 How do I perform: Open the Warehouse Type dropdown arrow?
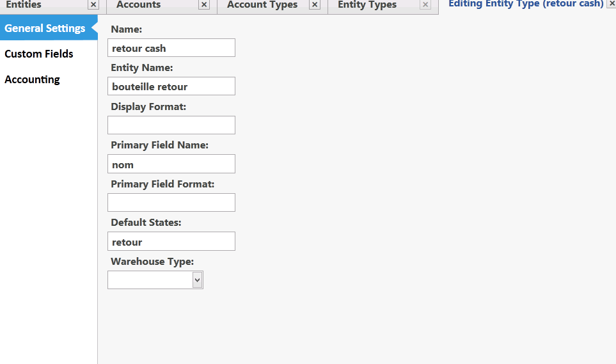[197, 280]
